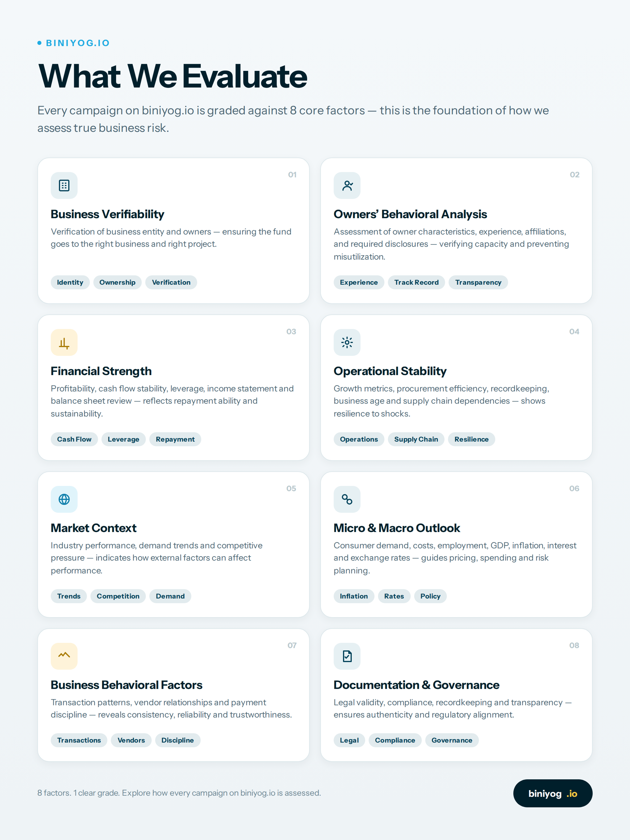630x840 pixels.
Task: Click the Business Verifiability building icon
Action: [64, 185]
